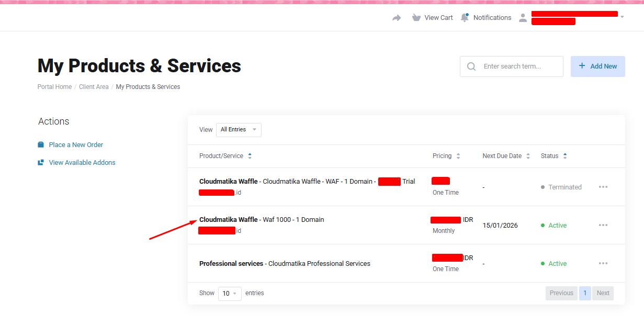Click the View Cart text link

[438, 18]
